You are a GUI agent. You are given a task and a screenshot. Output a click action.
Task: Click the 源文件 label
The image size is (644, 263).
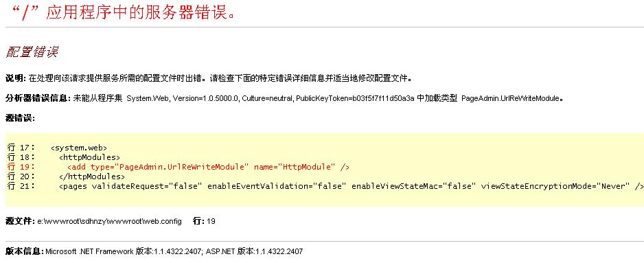(20, 221)
